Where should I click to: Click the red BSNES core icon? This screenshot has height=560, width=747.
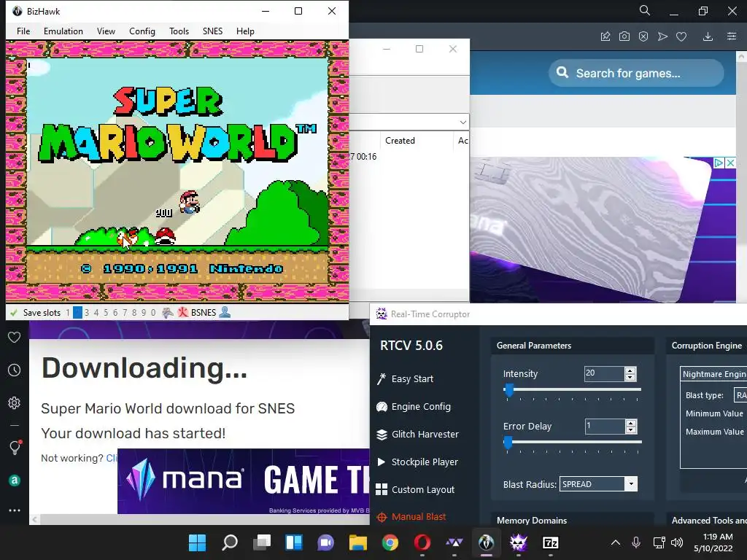183,313
